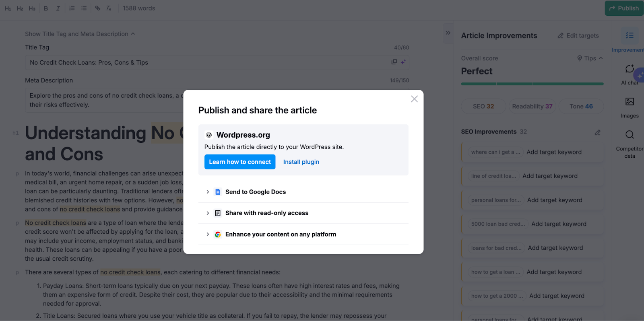Select the SEO 32 score tab
The image size is (644, 321).
pyautogui.click(x=483, y=106)
